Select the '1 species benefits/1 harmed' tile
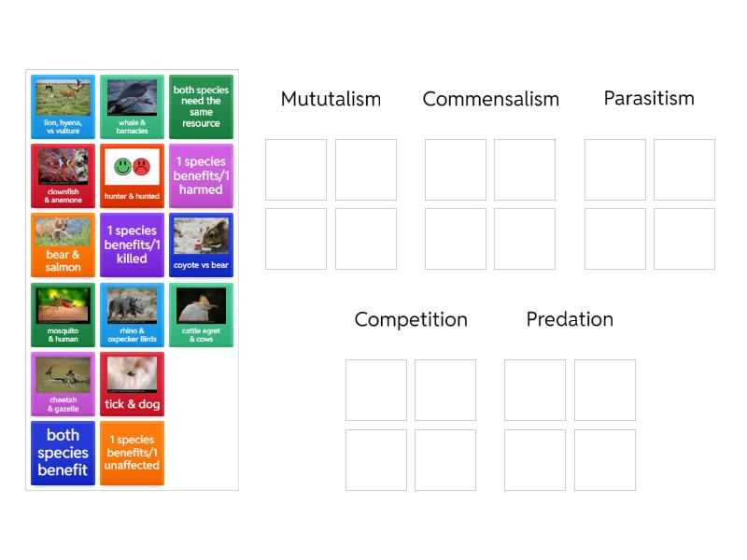This screenshot has width=747, height=560. coord(202,175)
